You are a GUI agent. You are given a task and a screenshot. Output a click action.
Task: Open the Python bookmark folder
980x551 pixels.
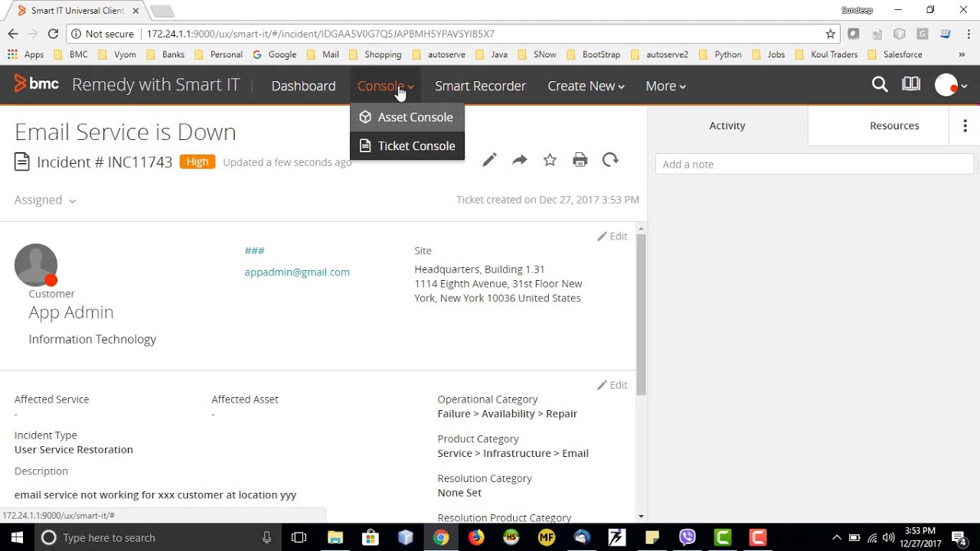pos(720,54)
